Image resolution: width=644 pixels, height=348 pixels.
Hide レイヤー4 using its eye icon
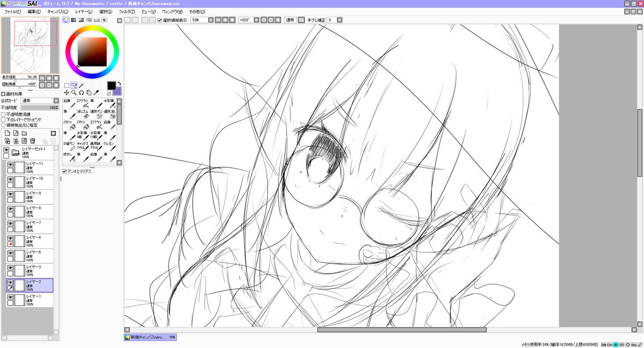pos(10,238)
